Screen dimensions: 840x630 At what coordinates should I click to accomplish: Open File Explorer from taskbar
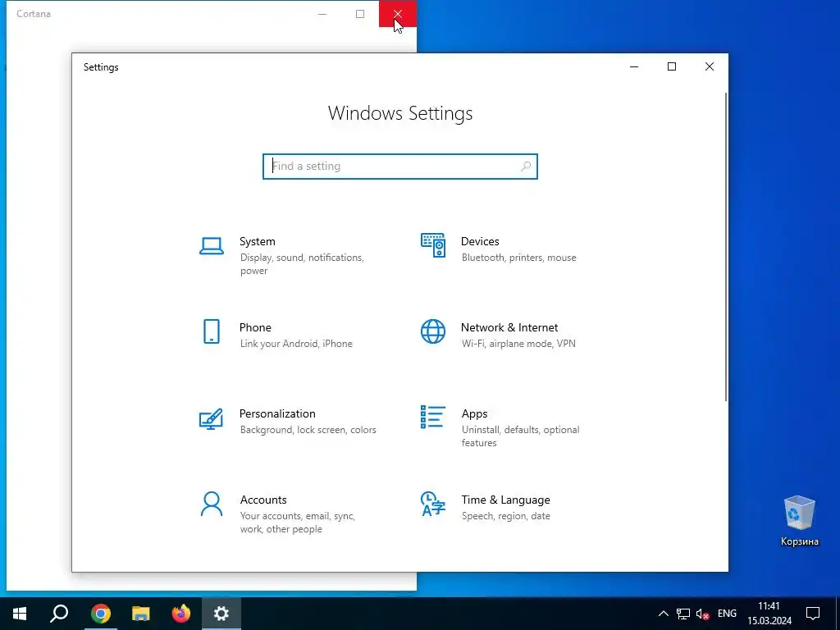(141, 614)
